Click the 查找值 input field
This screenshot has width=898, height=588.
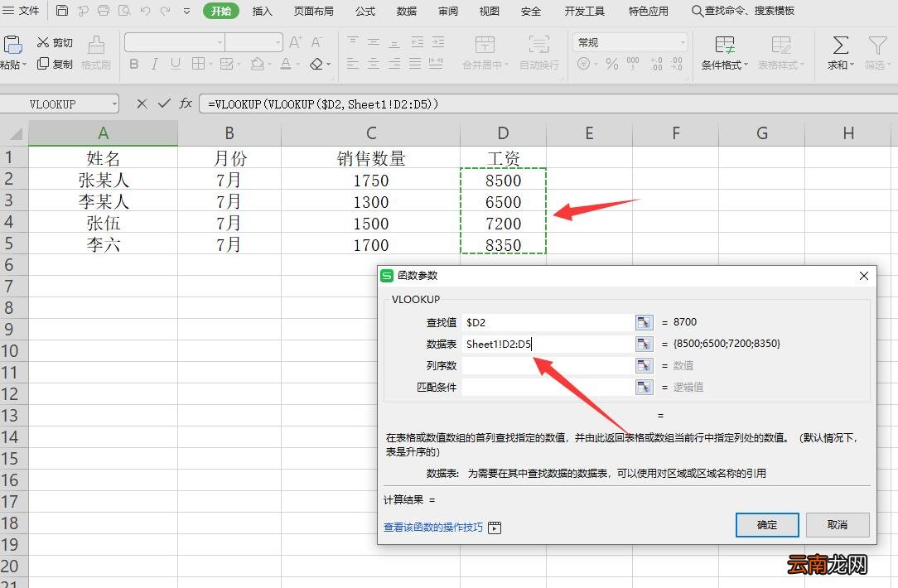click(548, 322)
